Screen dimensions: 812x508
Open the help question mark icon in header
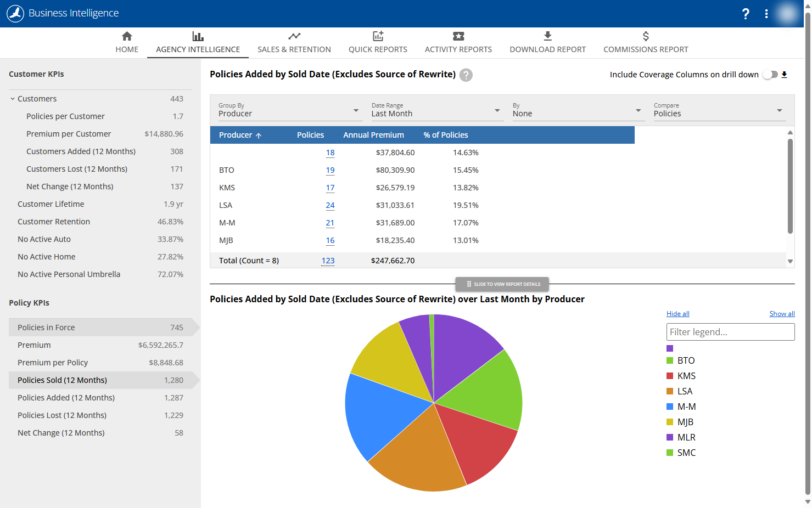tap(746, 14)
